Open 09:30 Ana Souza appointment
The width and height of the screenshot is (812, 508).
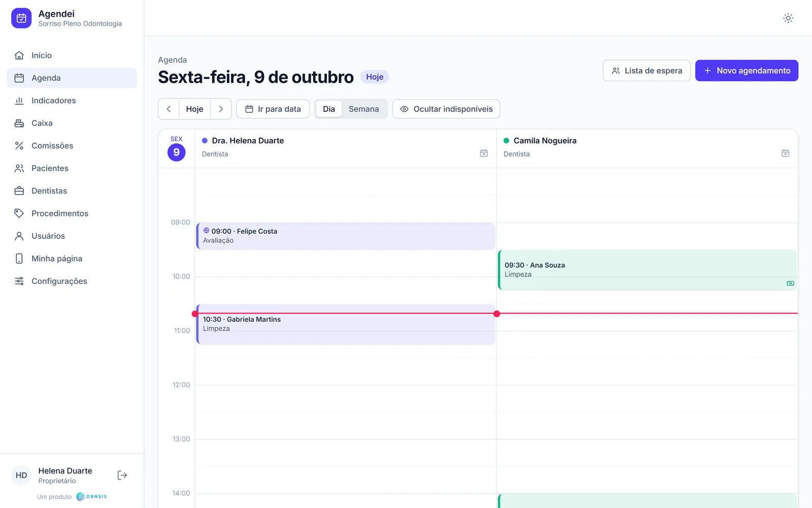click(x=648, y=270)
